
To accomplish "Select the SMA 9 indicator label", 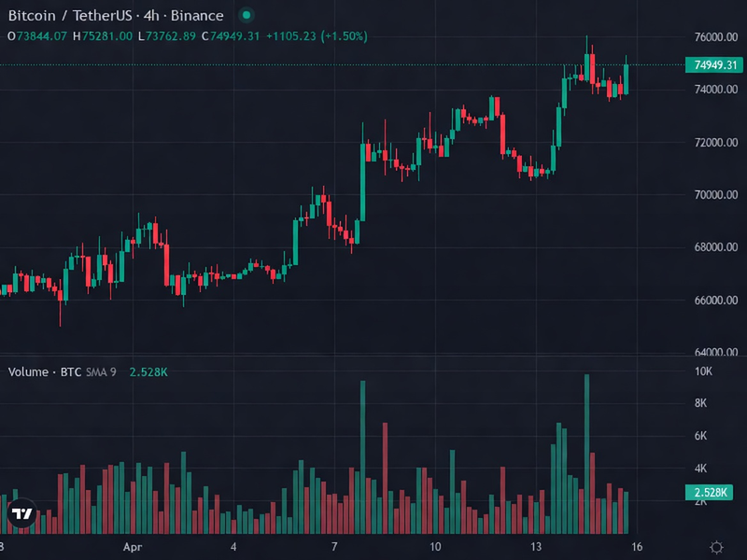I will 100,371.
